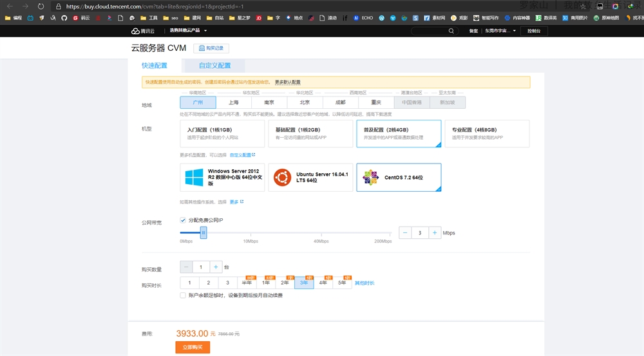Toggle the 分配免费公网IP checkbox
644x356 pixels.
pyautogui.click(x=184, y=220)
